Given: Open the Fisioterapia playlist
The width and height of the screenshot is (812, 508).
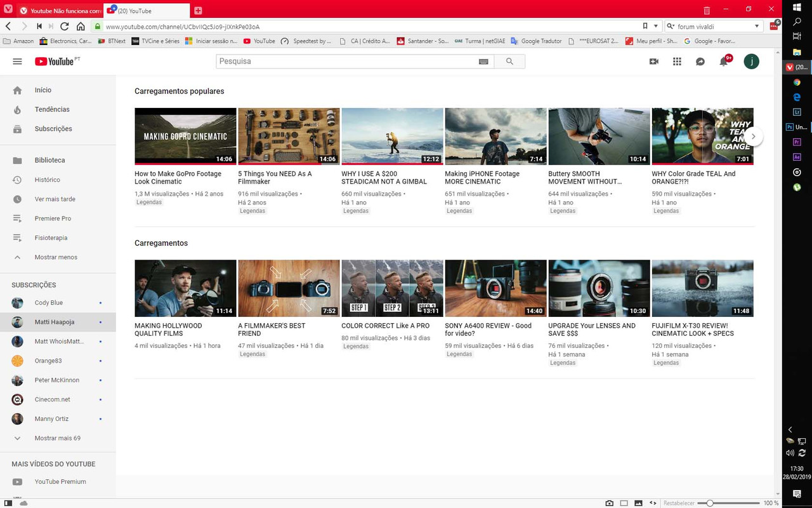Looking at the screenshot, I should (x=58, y=237).
